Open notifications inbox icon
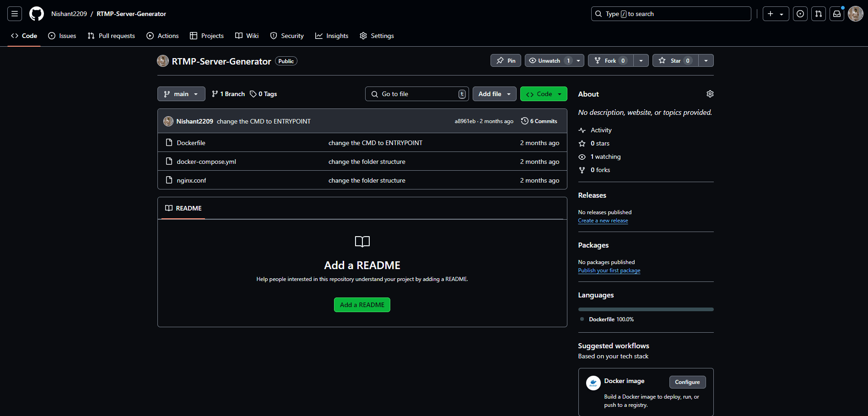Image resolution: width=868 pixels, height=416 pixels. 836,14
